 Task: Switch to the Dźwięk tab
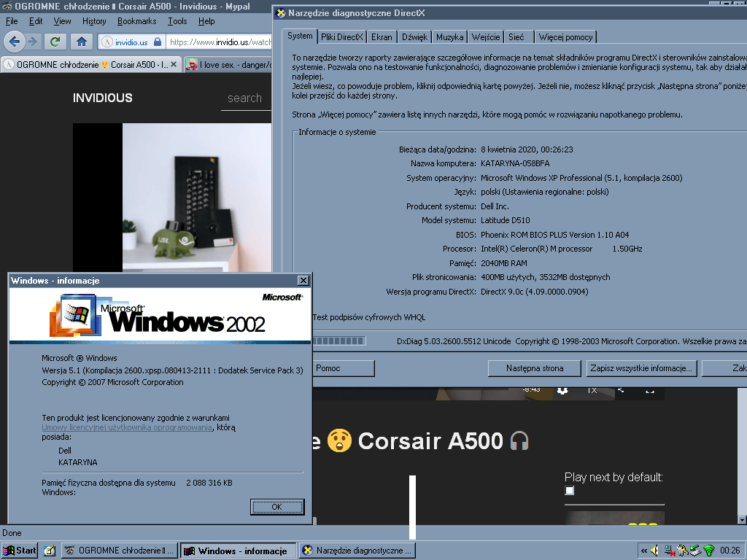click(414, 36)
